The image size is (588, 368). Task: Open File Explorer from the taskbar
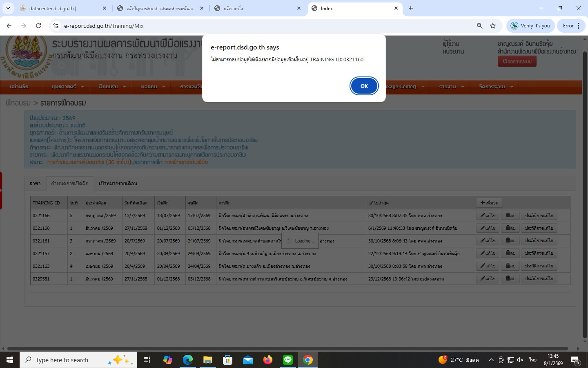207,360
